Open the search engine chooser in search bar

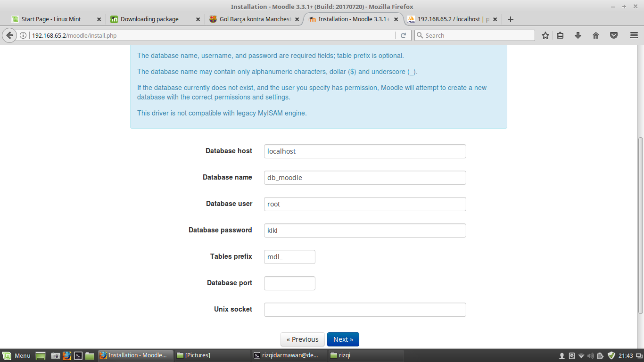pos(420,35)
